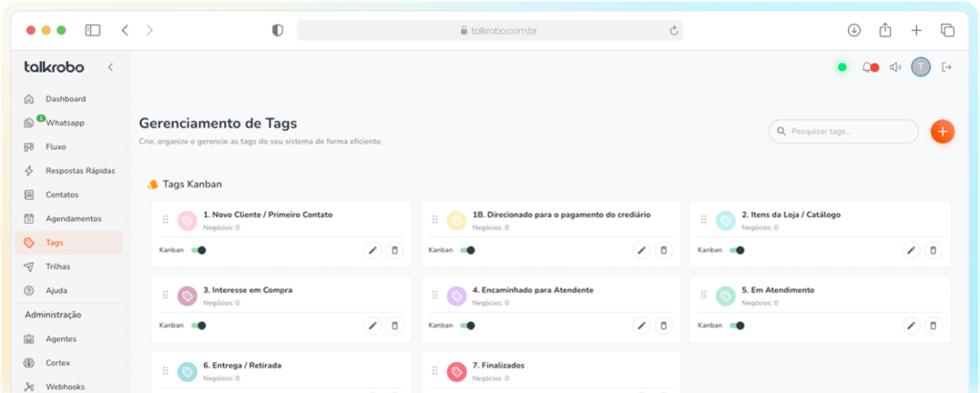Image resolution: width=980 pixels, height=393 pixels.
Task: Edit the '5. Em Atendimento' tag
Action: 911,325
